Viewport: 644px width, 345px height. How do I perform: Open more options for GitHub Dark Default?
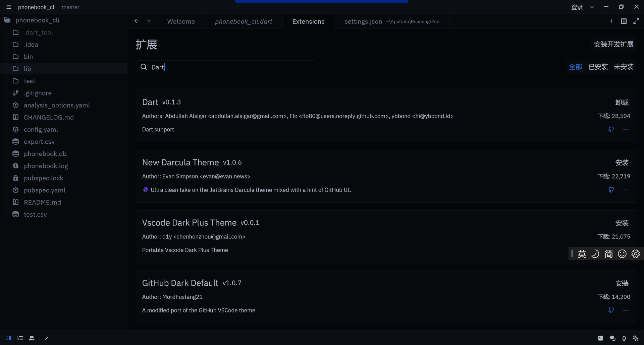(x=626, y=310)
